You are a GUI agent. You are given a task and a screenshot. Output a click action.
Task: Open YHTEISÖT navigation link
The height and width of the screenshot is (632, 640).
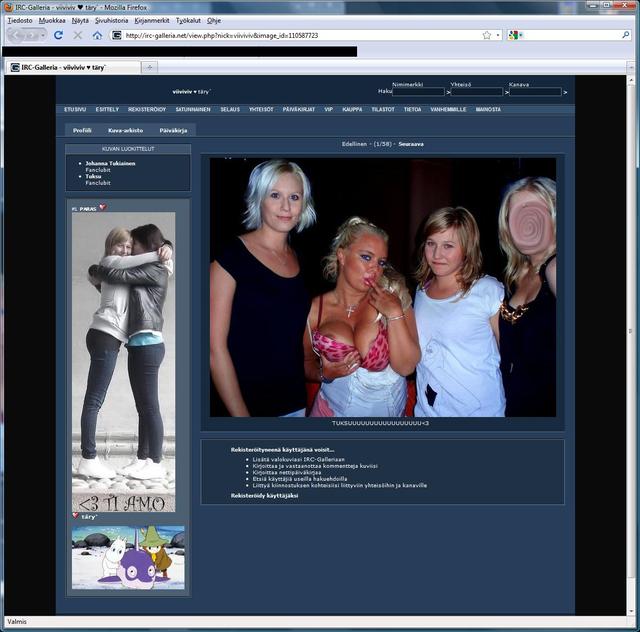[x=261, y=109]
